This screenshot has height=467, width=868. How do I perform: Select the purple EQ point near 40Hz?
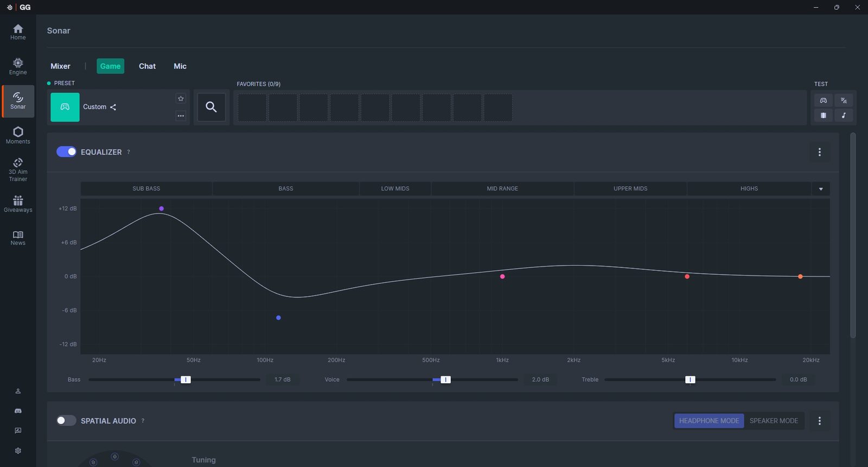(161, 209)
